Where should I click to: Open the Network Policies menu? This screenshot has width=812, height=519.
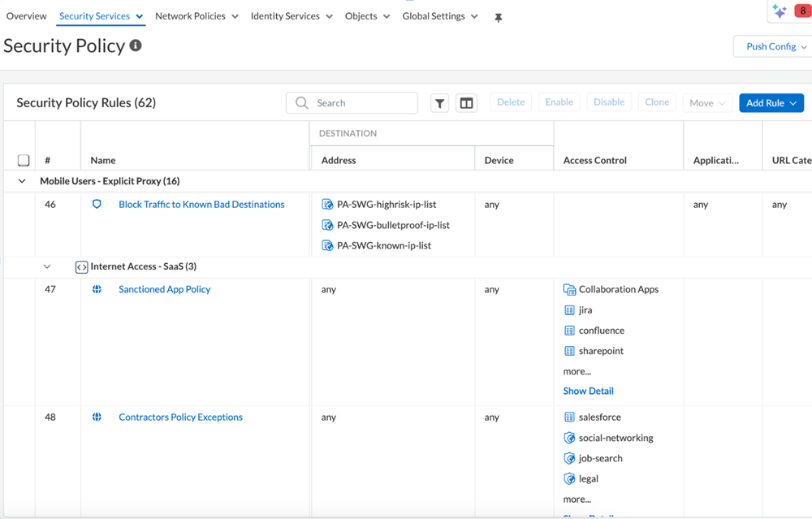pyautogui.click(x=197, y=16)
